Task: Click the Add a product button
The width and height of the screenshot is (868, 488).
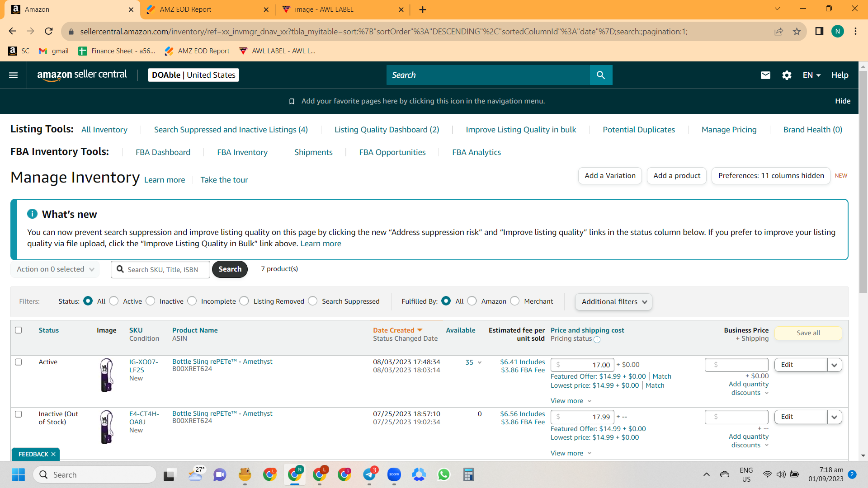Action: click(x=677, y=176)
